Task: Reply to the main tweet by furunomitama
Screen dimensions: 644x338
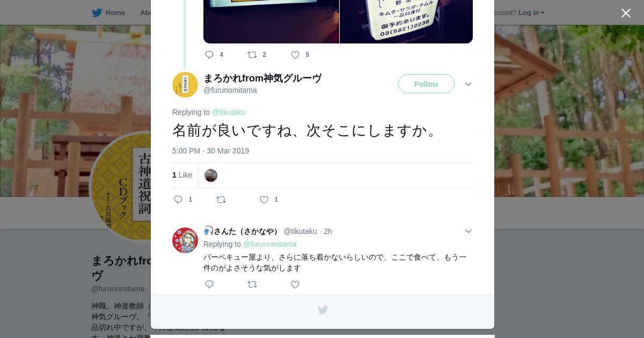Action: [x=178, y=200]
